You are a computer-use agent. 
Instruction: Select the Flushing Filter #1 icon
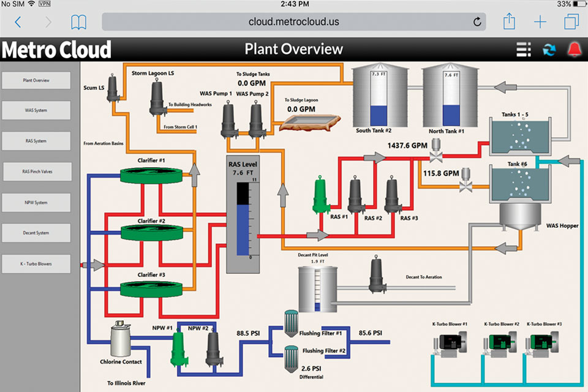[x=290, y=323]
